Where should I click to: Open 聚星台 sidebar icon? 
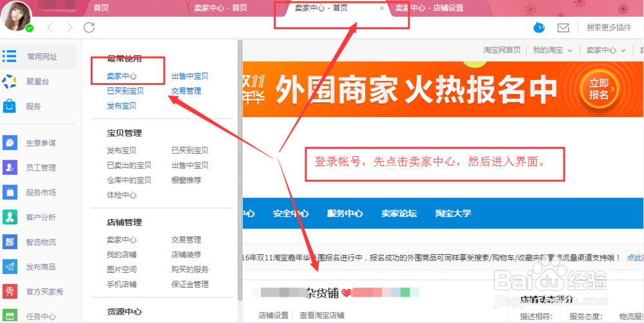[x=9, y=81]
